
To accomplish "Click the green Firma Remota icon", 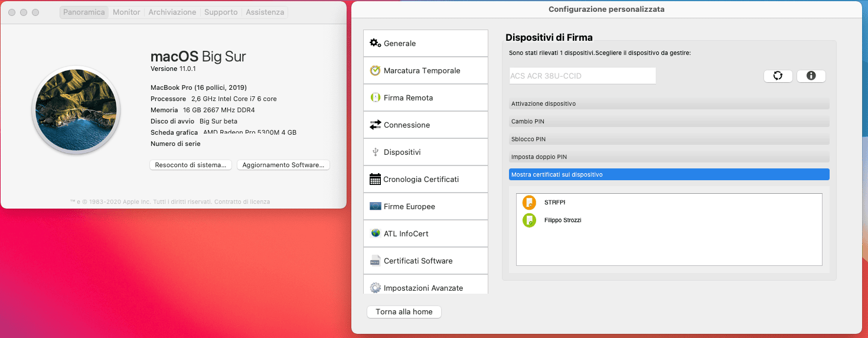I will coord(376,97).
